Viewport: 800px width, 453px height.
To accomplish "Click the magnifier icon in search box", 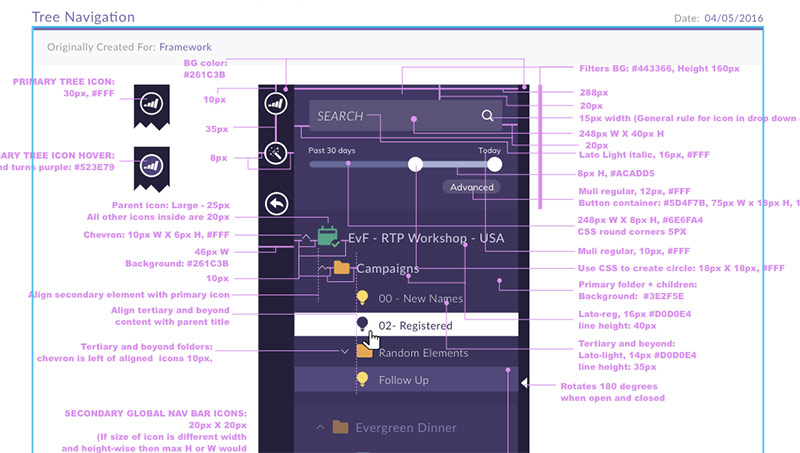I will pyautogui.click(x=487, y=116).
